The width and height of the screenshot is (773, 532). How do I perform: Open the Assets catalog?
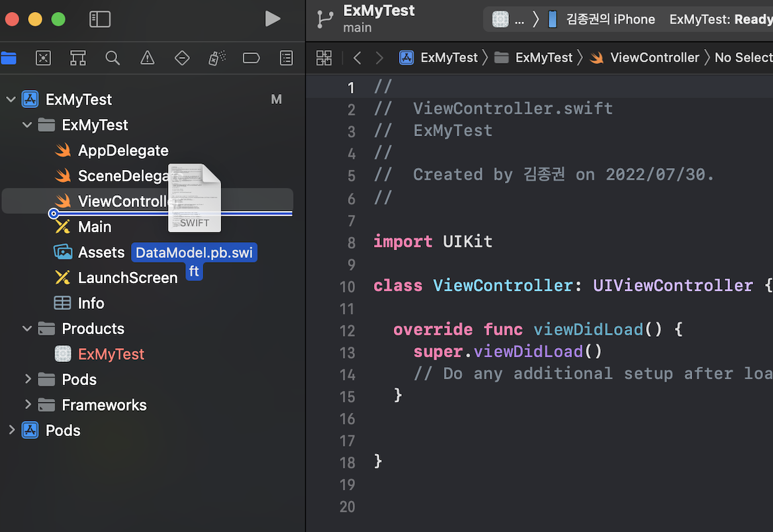[101, 253]
